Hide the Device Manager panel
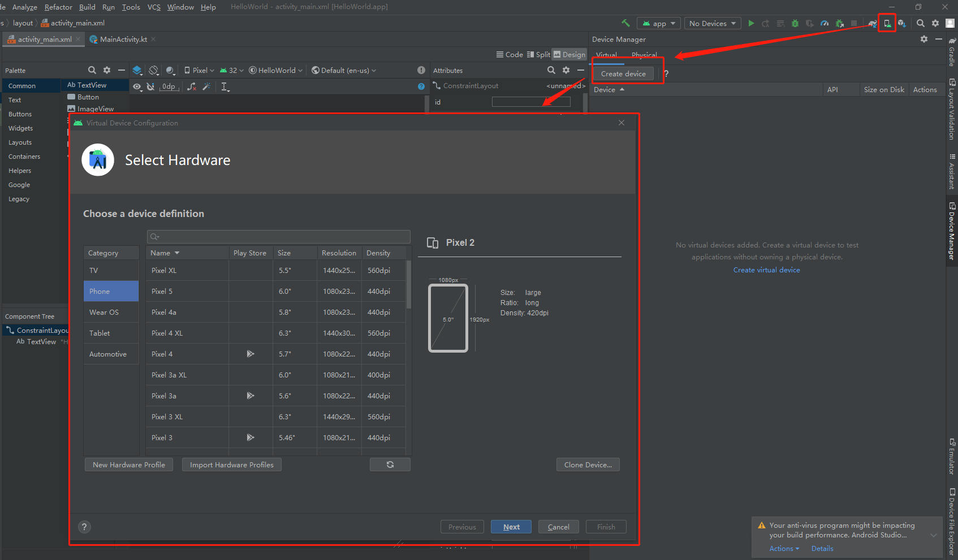 939,39
